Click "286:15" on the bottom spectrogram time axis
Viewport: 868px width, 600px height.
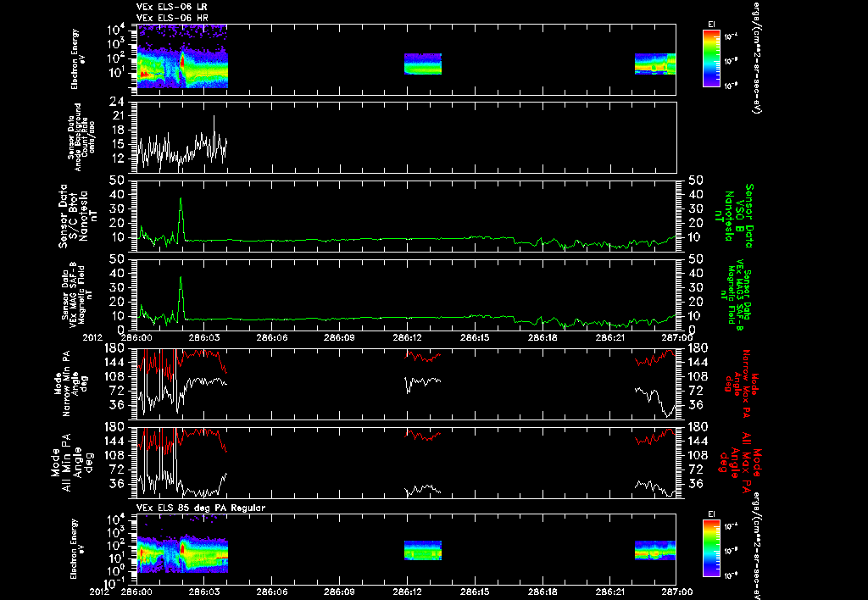click(x=475, y=592)
